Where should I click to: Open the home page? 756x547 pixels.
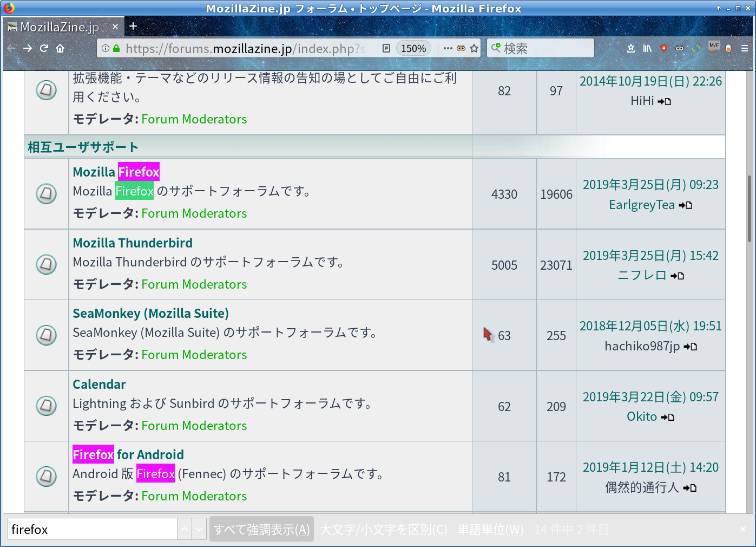pyautogui.click(x=60, y=48)
